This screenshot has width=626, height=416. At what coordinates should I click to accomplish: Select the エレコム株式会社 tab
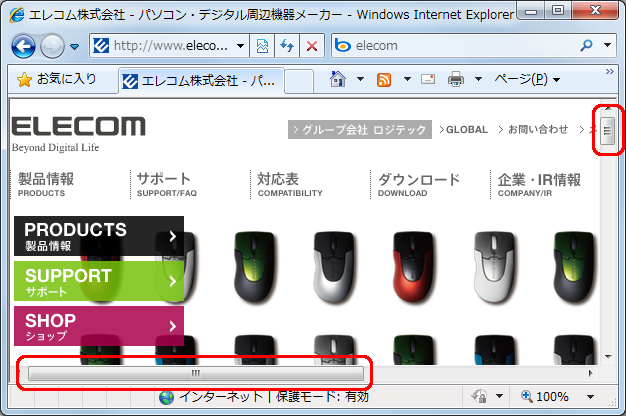tap(201, 81)
